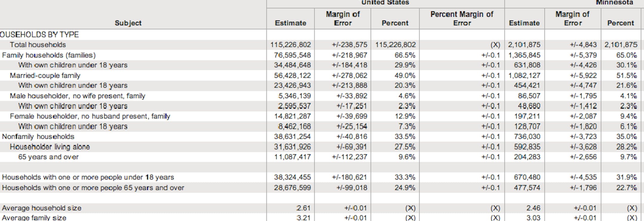Click the Subject column header

click(x=128, y=23)
